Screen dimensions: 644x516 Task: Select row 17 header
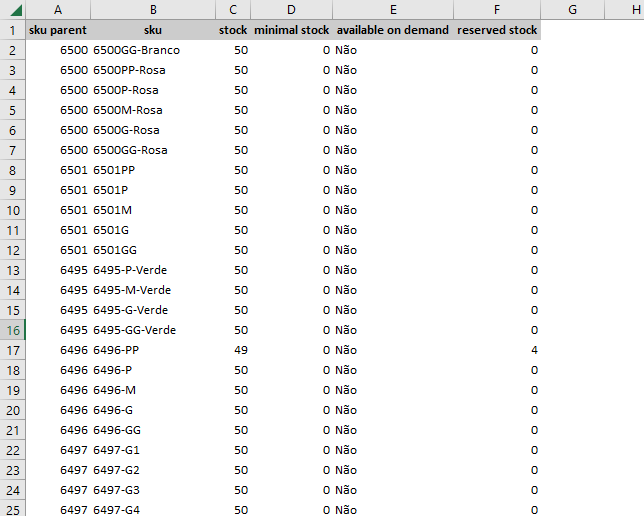tap(13, 350)
